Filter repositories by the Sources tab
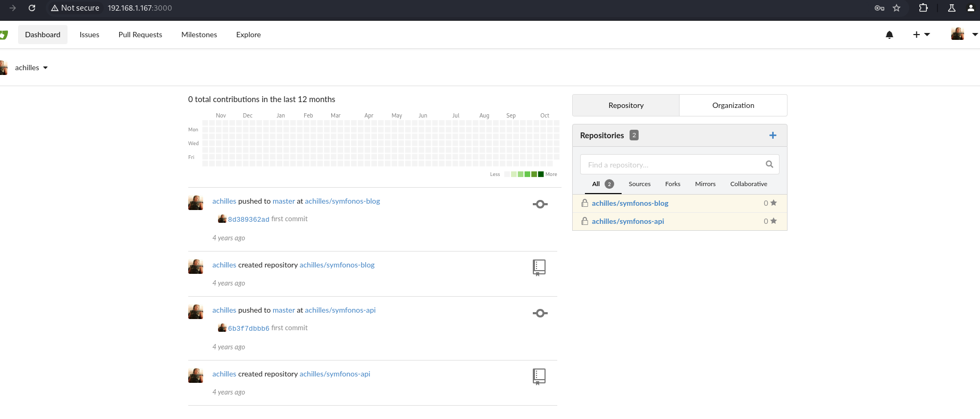The height and width of the screenshot is (419, 980). (x=639, y=184)
